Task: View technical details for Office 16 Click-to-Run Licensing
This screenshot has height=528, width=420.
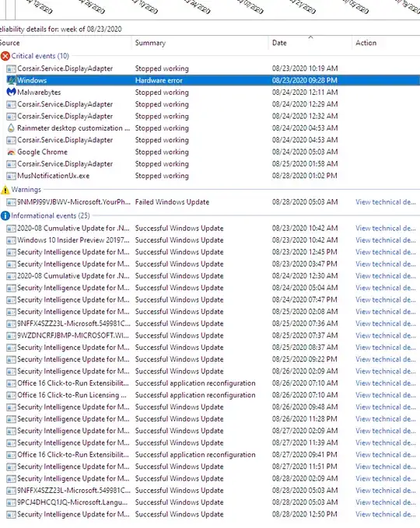Action: coord(385,395)
